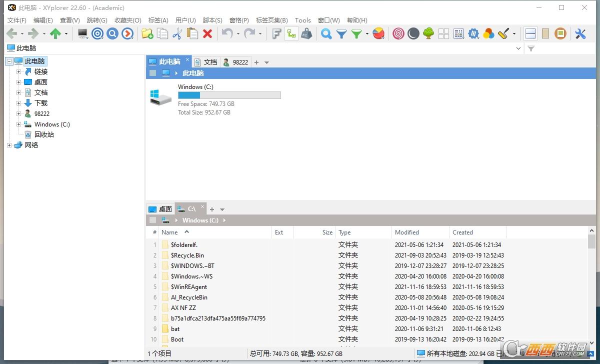Image resolution: width=600 pixels, height=364 pixels.
Task: Collapse the 此电脑 tree node
Action: pyautogui.click(x=9, y=61)
